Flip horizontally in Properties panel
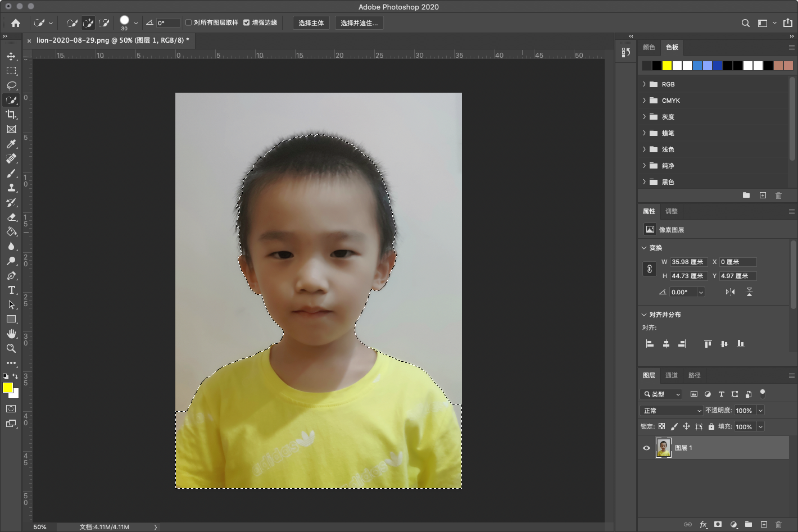Viewport: 798px width, 532px height. [x=730, y=292]
